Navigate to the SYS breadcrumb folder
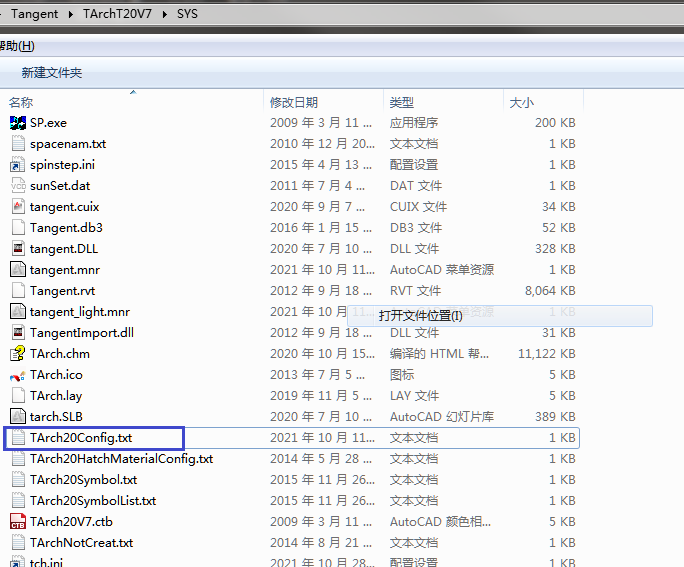The image size is (684, 567). coord(187,14)
